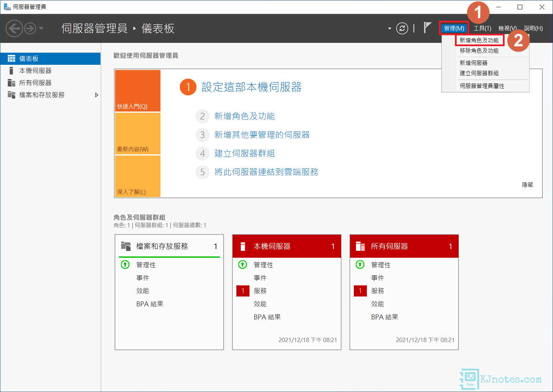Click 設定這部本機伺服器 link
Screen dimensions: 553x392
251,87
